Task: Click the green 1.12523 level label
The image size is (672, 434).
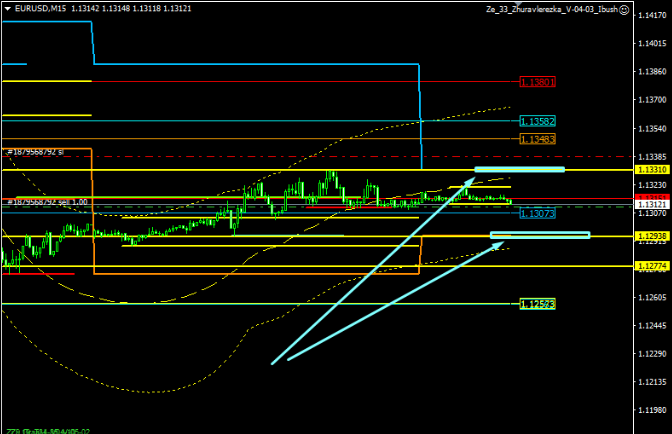Action: point(537,303)
